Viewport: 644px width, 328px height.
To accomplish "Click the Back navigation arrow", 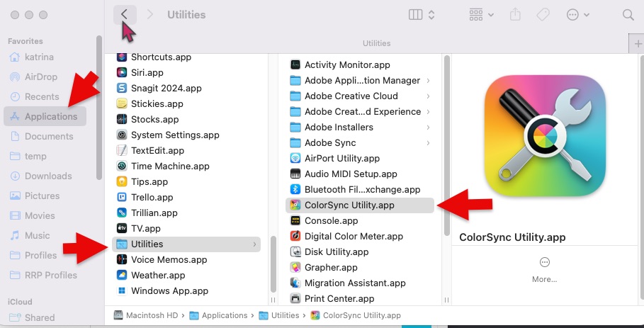I will (125, 14).
